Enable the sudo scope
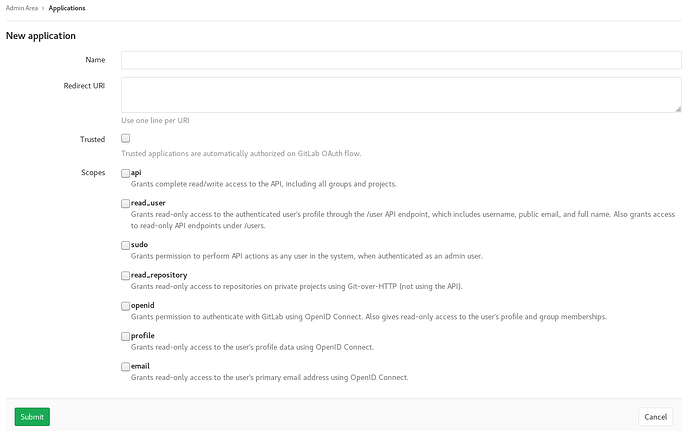 (126, 244)
